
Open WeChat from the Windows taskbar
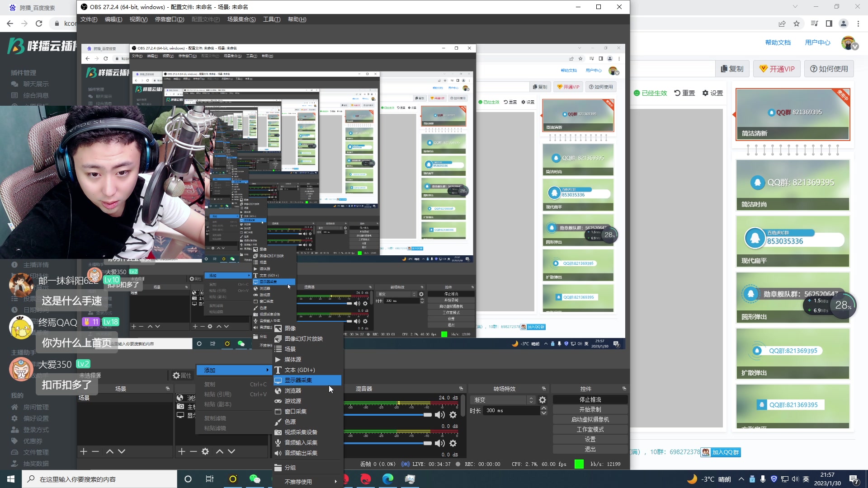[255, 479]
